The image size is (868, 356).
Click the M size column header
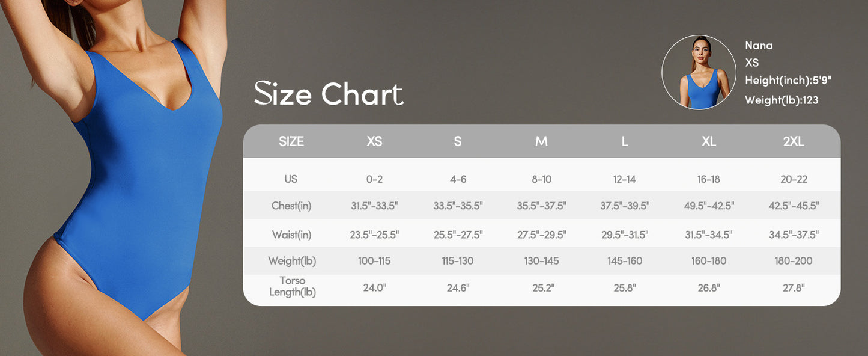pos(541,141)
